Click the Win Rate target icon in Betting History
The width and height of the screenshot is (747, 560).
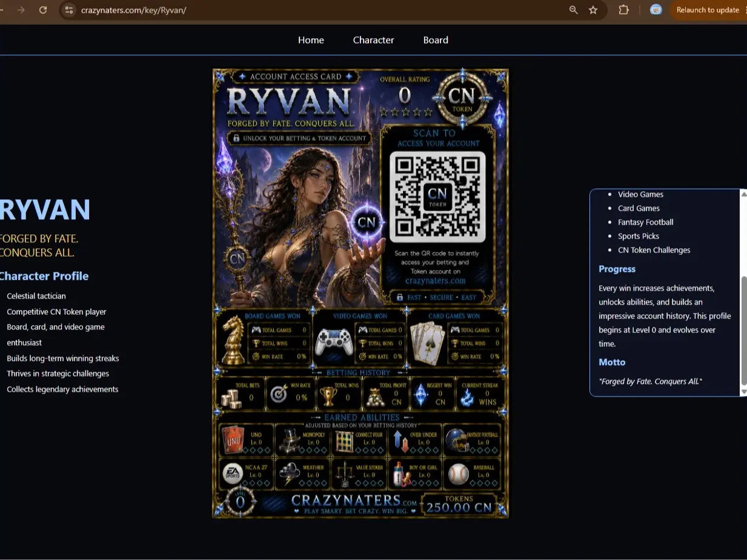[x=279, y=394]
